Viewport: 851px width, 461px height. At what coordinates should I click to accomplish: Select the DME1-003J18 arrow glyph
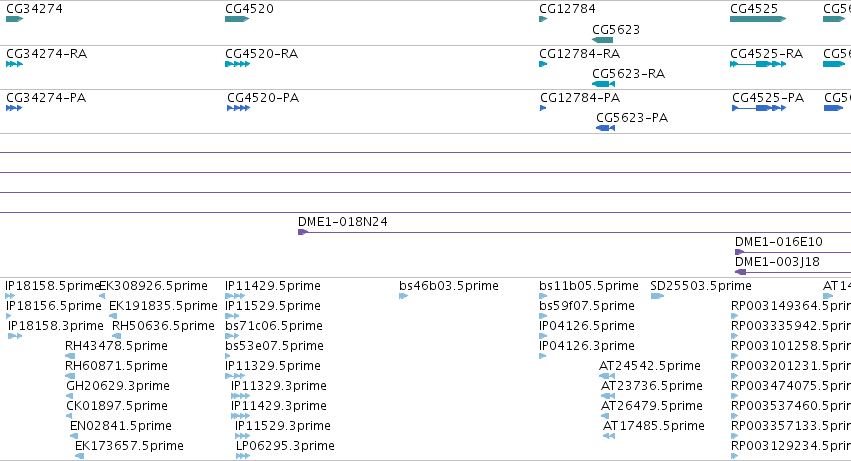click(x=741, y=272)
